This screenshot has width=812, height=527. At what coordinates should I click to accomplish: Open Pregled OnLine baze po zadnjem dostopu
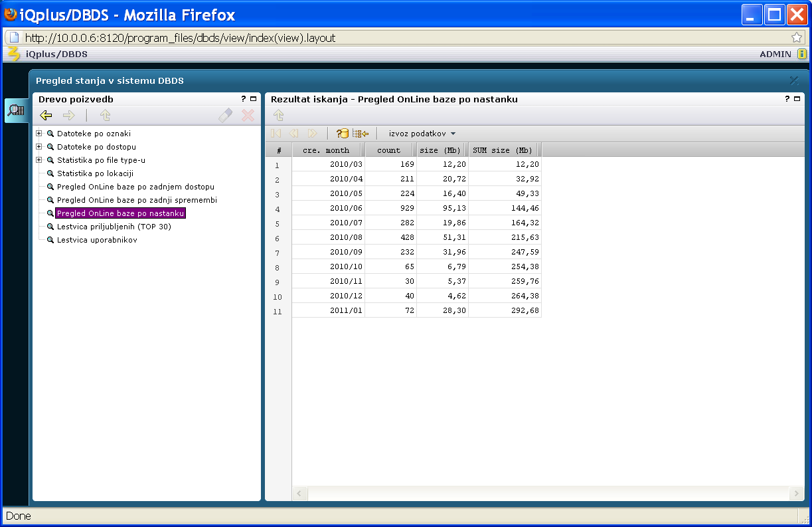pyautogui.click(x=135, y=187)
